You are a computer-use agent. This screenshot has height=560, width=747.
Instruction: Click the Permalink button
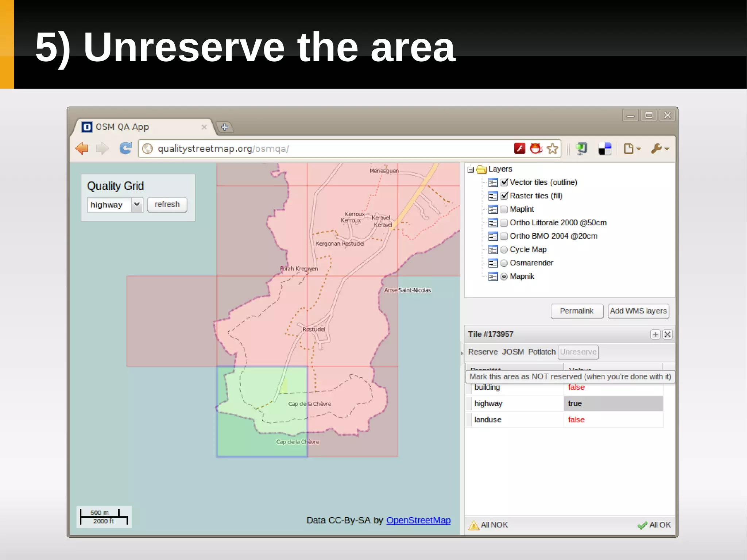click(577, 311)
